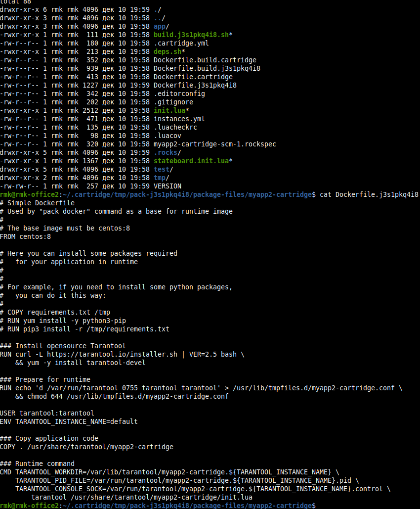
Task: Select the init.lua filename in listing
Action: tap(171, 111)
